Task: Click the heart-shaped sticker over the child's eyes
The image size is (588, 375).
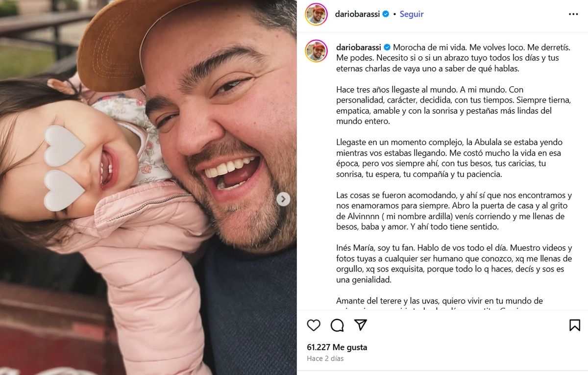Action: pyautogui.click(x=65, y=168)
